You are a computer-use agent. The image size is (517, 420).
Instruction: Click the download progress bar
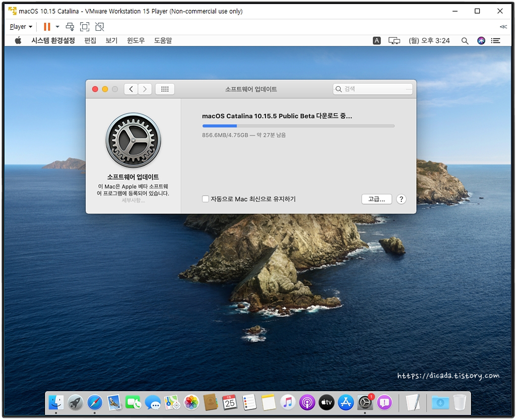pos(298,126)
